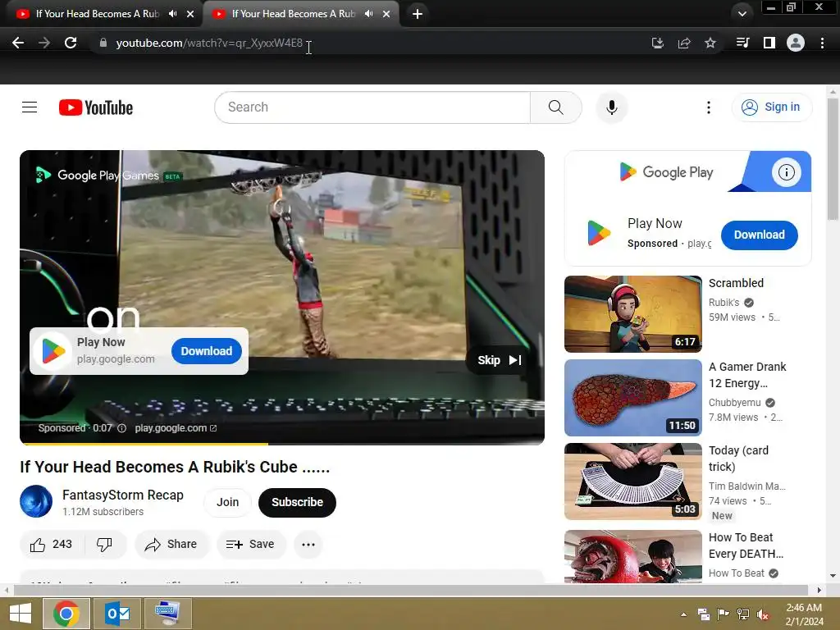Open Chubbyemu channel name
Viewport: 840px width, 630px height.
[x=734, y=402]
